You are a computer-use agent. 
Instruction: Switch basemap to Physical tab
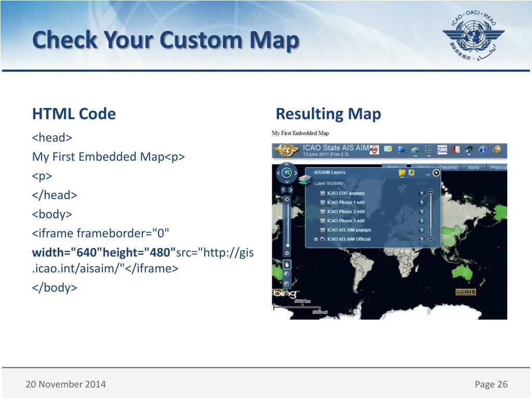pyautogui.click(x=498, y=167)
